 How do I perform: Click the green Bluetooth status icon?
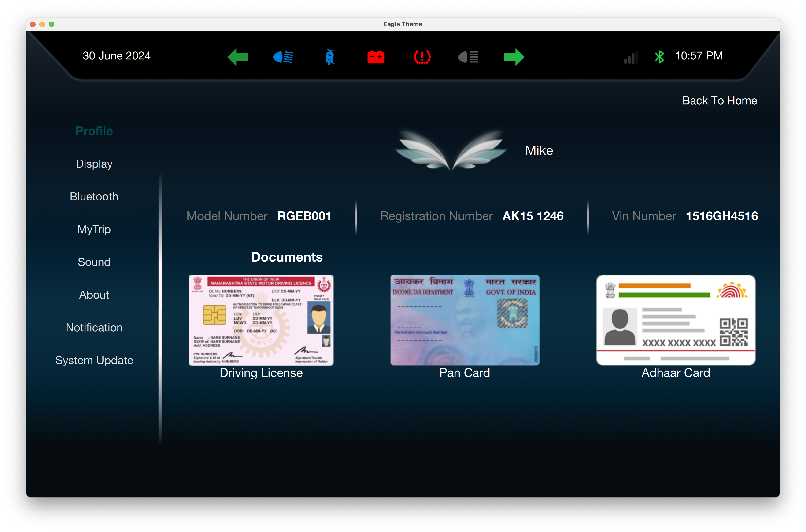coord(659,57)
